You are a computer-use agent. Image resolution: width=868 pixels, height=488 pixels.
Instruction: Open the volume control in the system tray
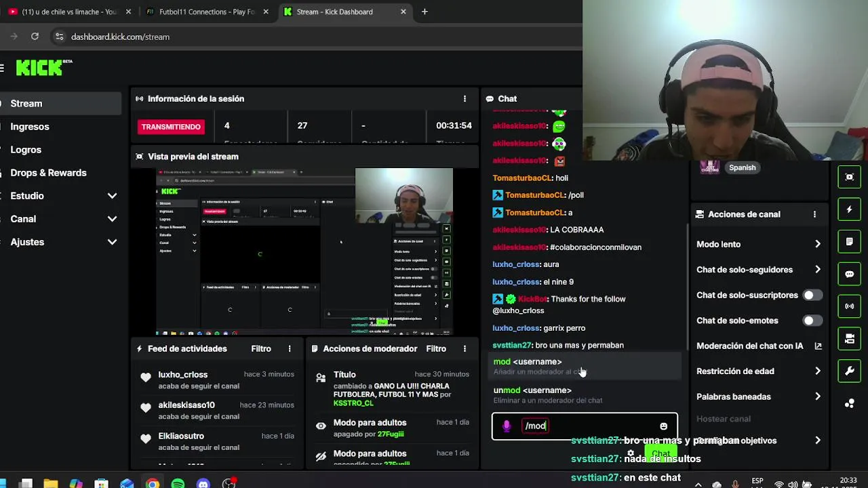(x=794, y=484)
